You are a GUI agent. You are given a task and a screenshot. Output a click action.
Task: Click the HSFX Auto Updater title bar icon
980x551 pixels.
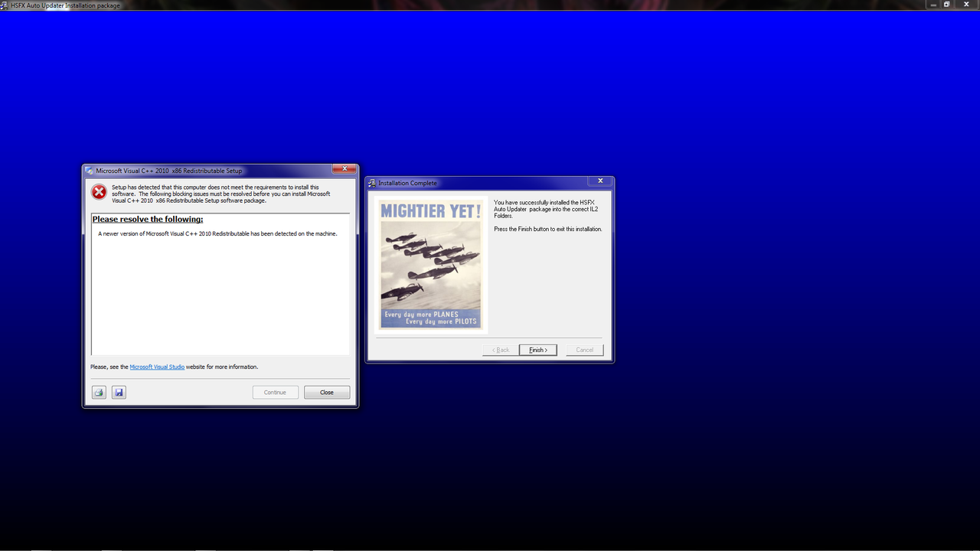[5, 5]
